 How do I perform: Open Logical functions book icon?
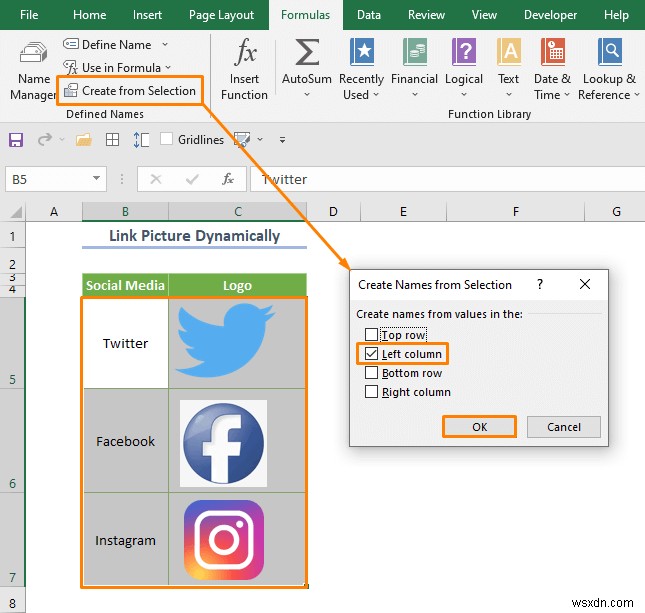click(464, 52)
